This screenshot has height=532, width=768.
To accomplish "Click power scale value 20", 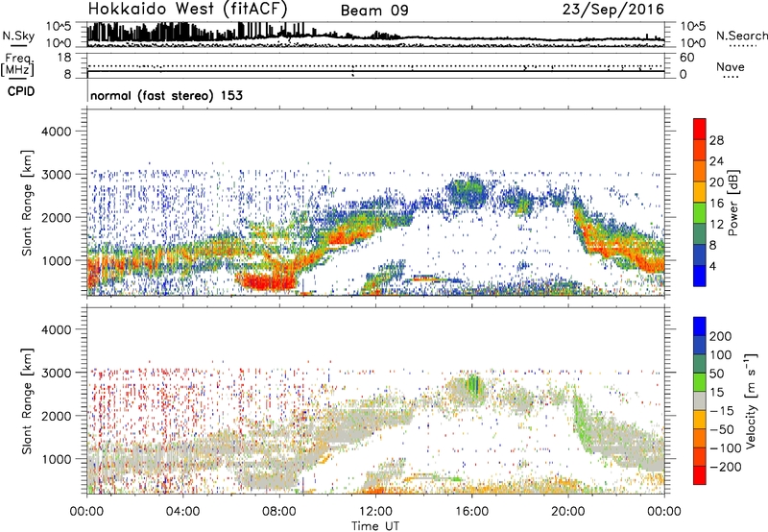I will point(716,182).
